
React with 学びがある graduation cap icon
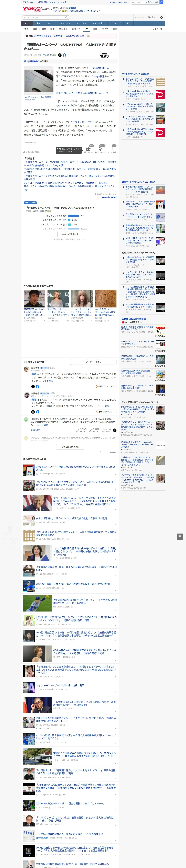(x=89, y=149)
